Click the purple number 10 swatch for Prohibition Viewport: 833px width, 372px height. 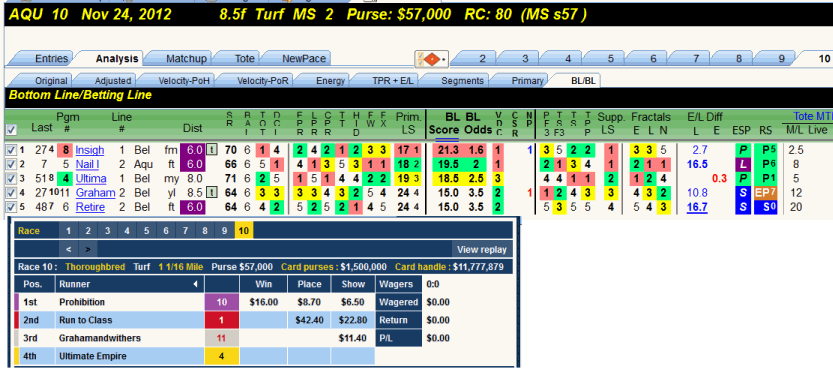222,302
